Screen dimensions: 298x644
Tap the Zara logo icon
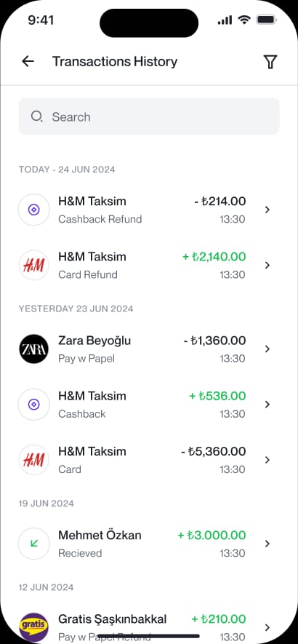(x=33, y=349)
